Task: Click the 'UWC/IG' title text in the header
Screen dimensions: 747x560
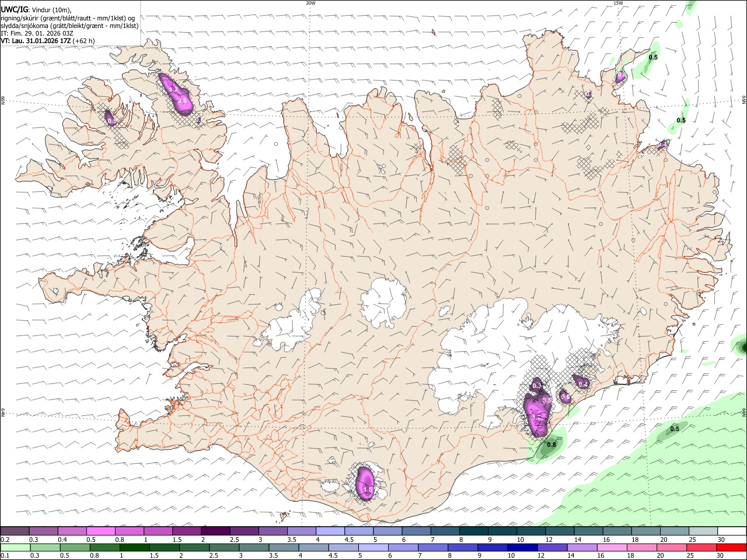Action: (13, 10)
